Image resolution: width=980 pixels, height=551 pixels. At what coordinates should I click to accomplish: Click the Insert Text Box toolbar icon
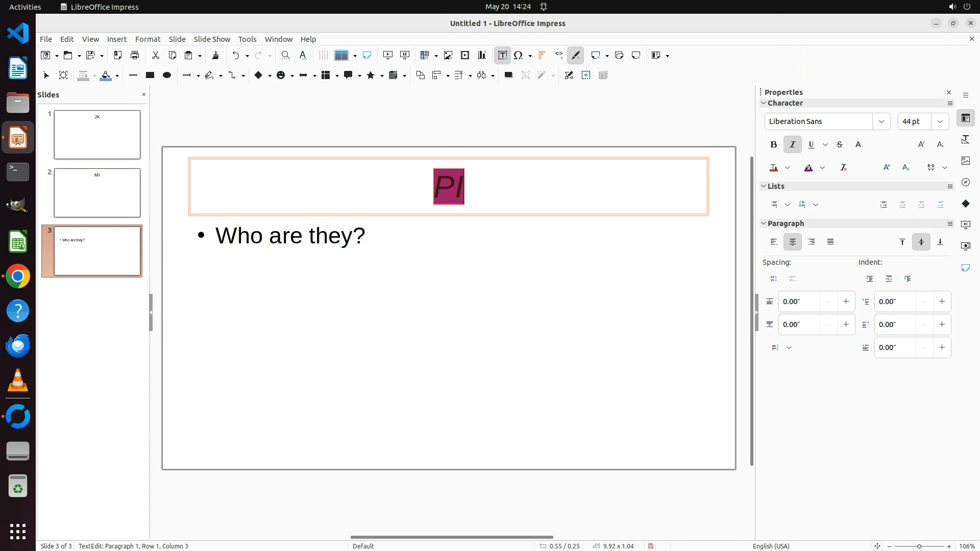pyautogui.click(x=502, y=56)
